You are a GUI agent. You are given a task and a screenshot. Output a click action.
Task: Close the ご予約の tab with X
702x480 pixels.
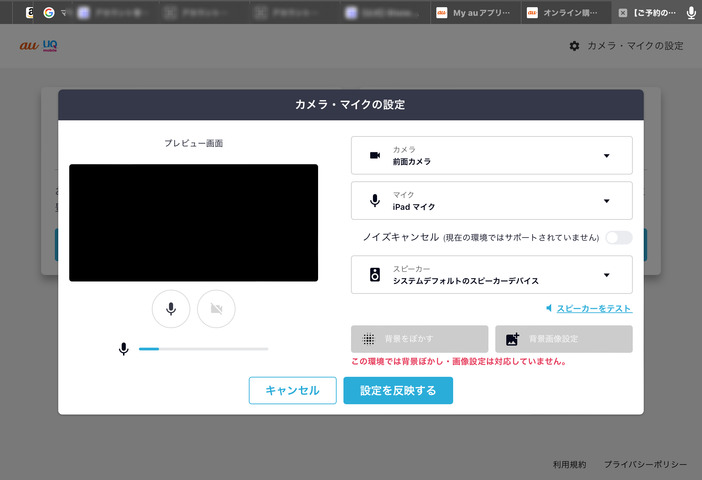click(623, 13)
